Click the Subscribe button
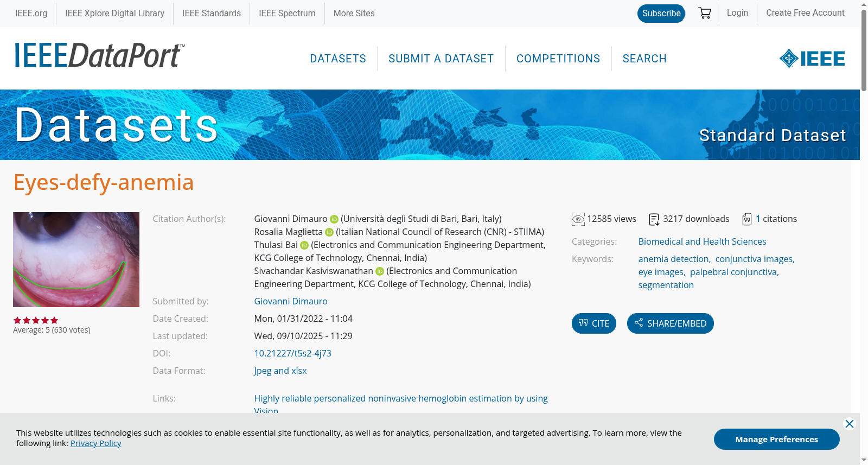This screenshot has width=868, height=465. (661, 14)
